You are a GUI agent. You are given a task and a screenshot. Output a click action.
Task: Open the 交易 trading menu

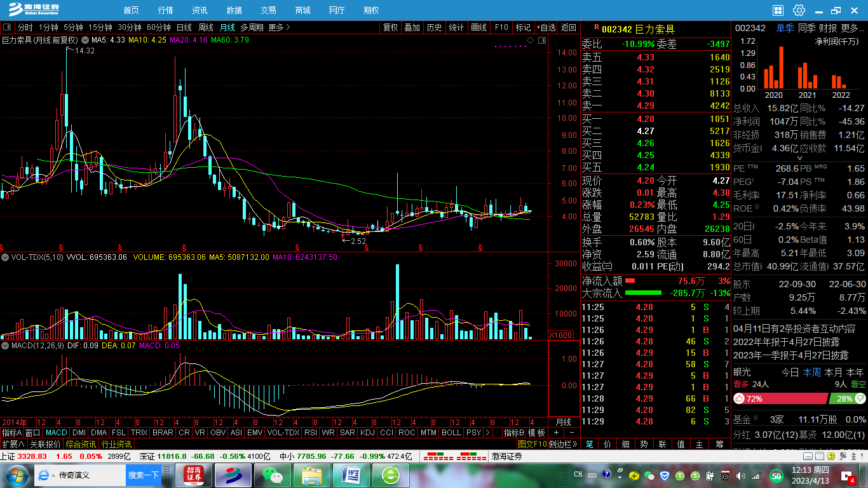[268, 10]
